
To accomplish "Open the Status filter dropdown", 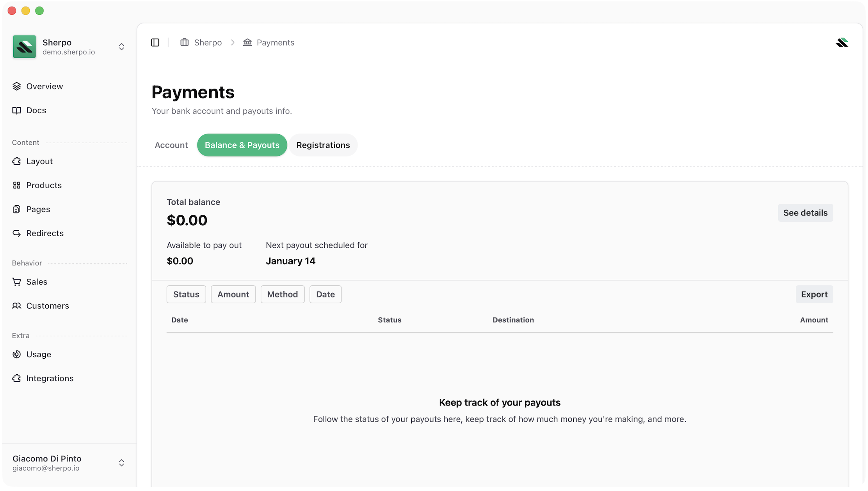I will tap(186, 294).
